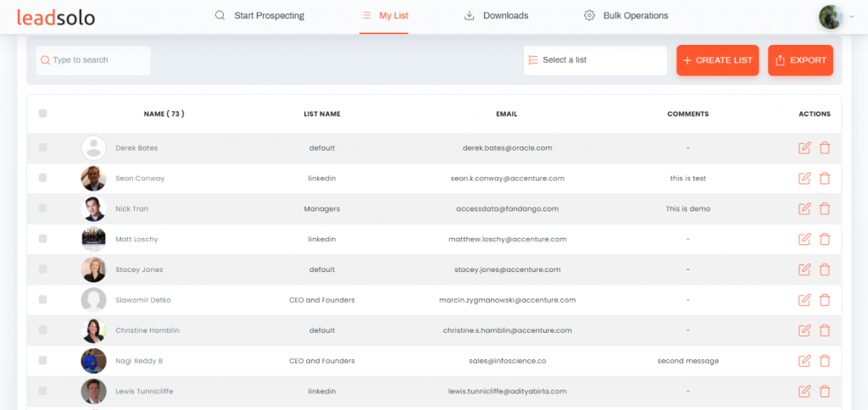This screenshot has width=868, height=410.
Task: Edit the Nagi Reddy B entry
Action: (x=804, y=361)
